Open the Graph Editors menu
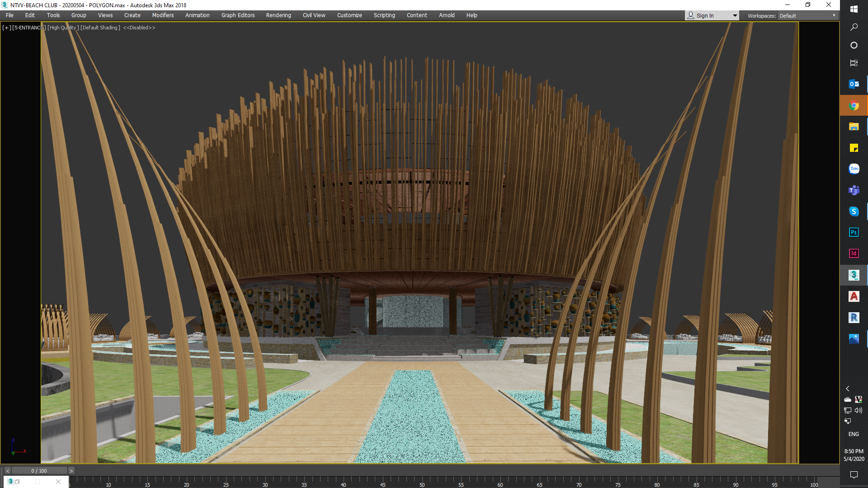868x488 pixels. click(238, 15)
